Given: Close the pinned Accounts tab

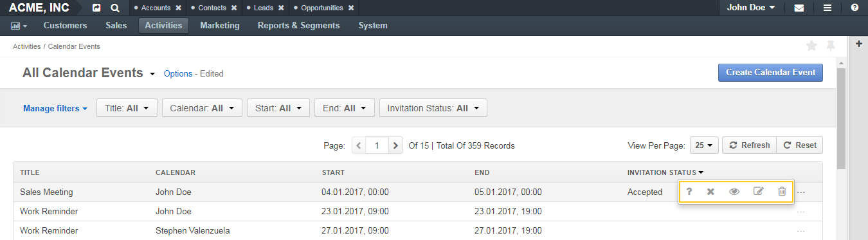Looking at the screenshot, I should [x=179, y=8].
